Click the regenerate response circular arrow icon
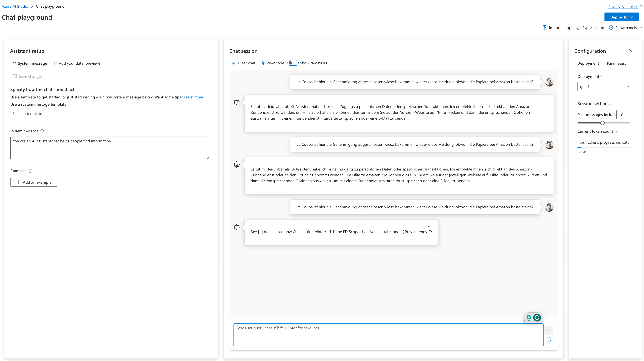 pos(549,339)
